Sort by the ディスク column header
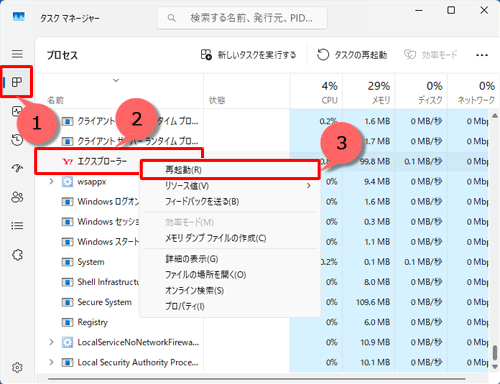 [x=421, y=91]
